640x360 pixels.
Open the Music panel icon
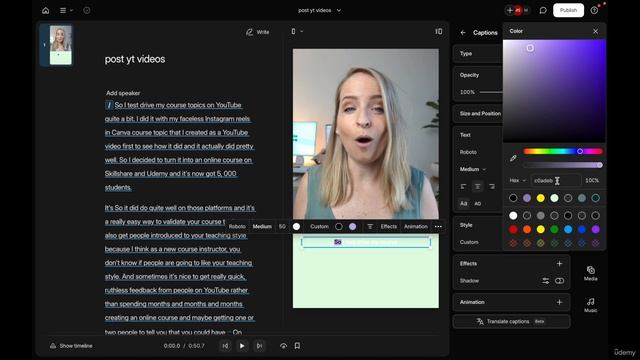[591, 305]
